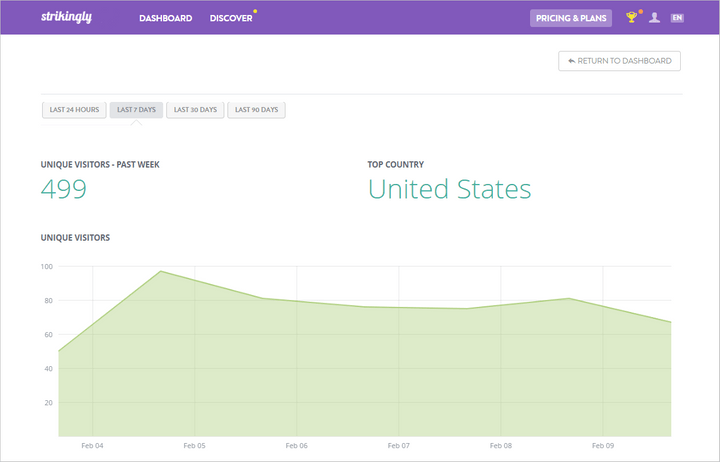Screen dimensions: 720x462
Task: Switch to Last 30 Days view
Action: coord(195,109)
